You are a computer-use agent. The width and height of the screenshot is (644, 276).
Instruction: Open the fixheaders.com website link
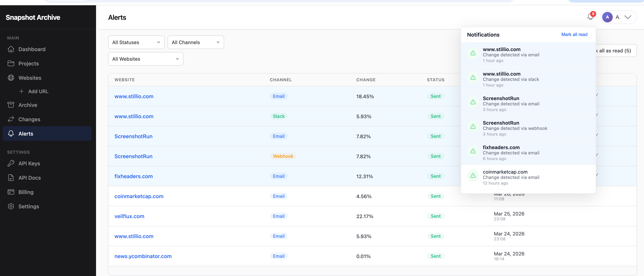tap(134, 176)
